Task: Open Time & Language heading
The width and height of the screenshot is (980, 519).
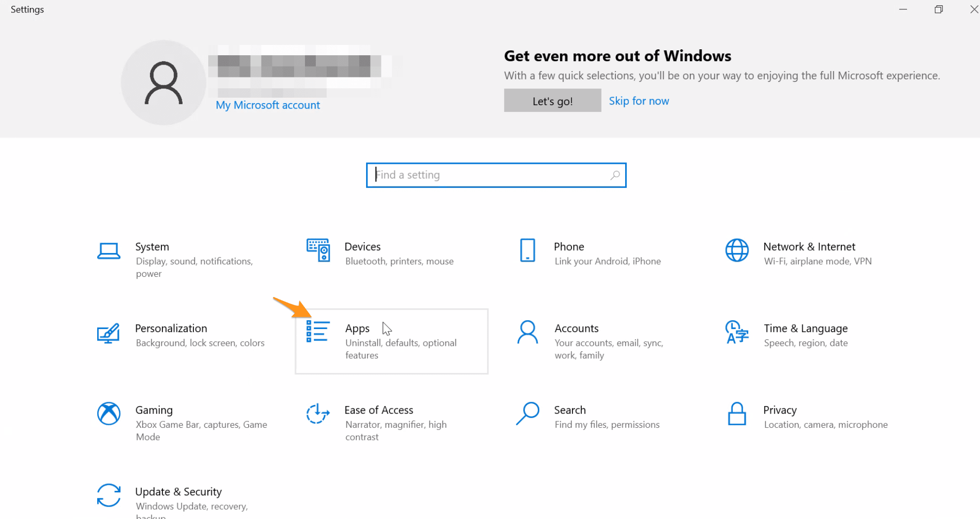Action: tap(805, 329)
